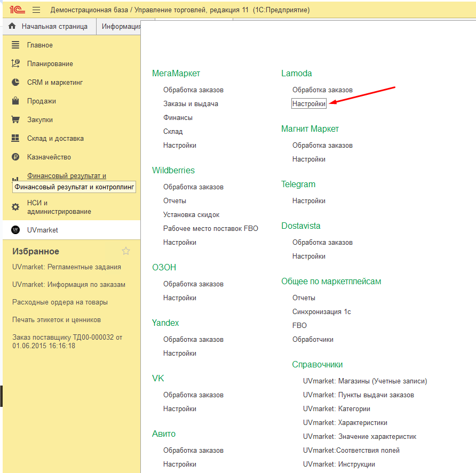
Task: Open favorite Печать этикеток и ценников
Action: click(57, 320)
